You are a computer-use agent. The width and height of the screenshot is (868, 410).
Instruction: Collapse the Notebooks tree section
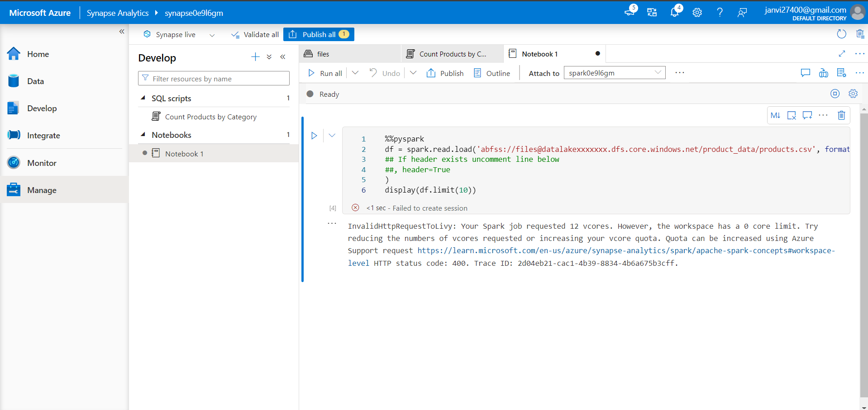[x=143, y=135]
